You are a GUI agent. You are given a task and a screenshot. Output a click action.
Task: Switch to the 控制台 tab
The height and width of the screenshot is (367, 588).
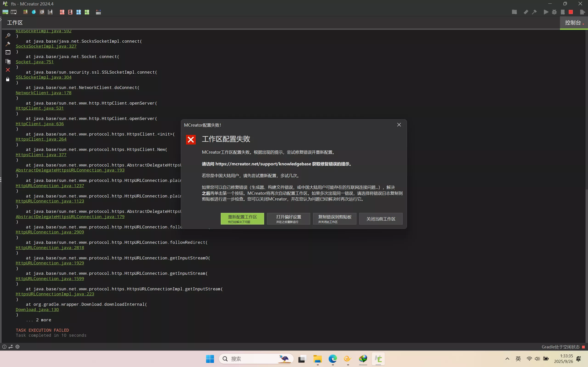(x=573, y=22)
